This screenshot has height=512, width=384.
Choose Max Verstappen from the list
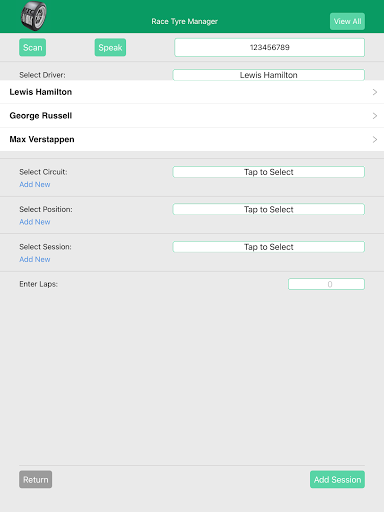[192, 139]
